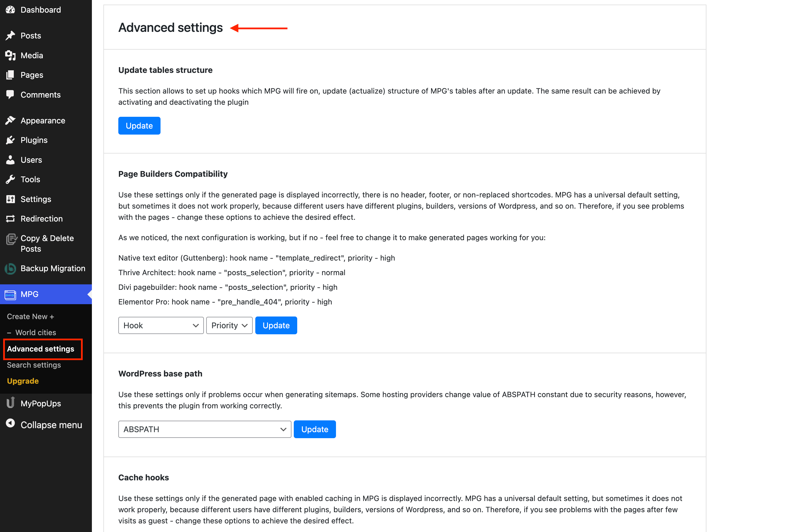
Task: Collapse the sidebar using the arrow icon
Action: pos(11,424)
